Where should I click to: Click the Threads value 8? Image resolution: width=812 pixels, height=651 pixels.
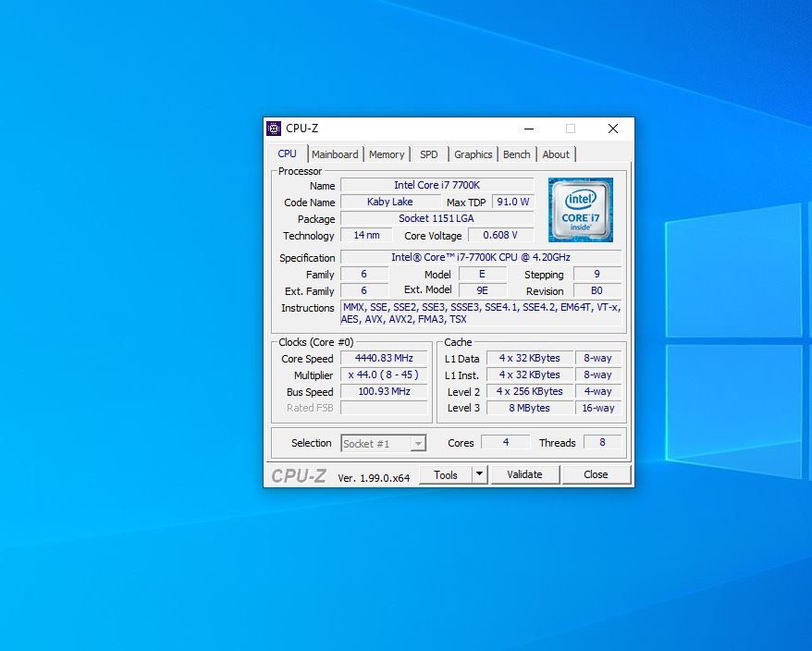(602, 442)
